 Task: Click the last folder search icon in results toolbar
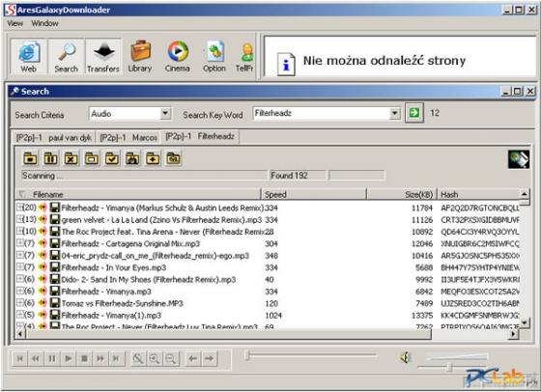click(173, 158)
